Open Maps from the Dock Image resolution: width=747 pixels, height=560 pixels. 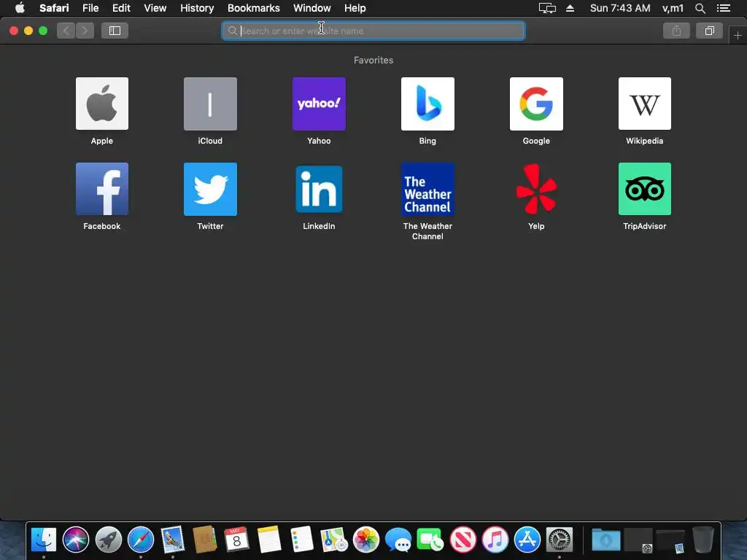(333, 540)
